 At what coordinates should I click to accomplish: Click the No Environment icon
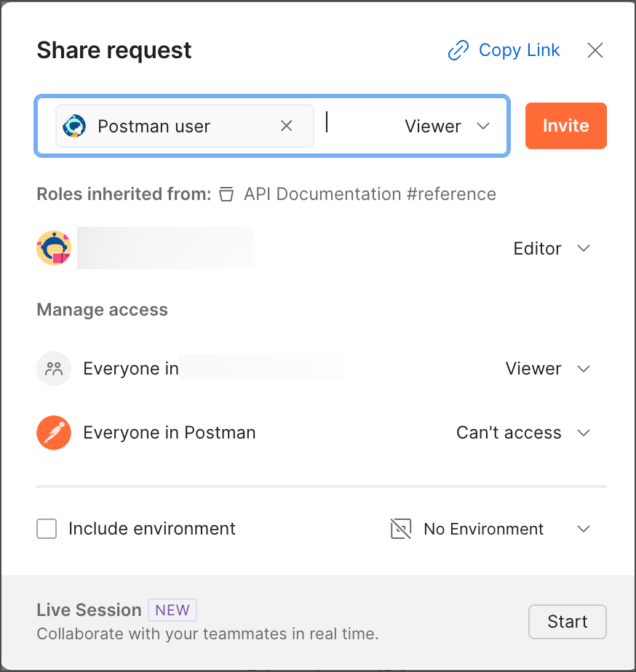(x=401, y=529)
